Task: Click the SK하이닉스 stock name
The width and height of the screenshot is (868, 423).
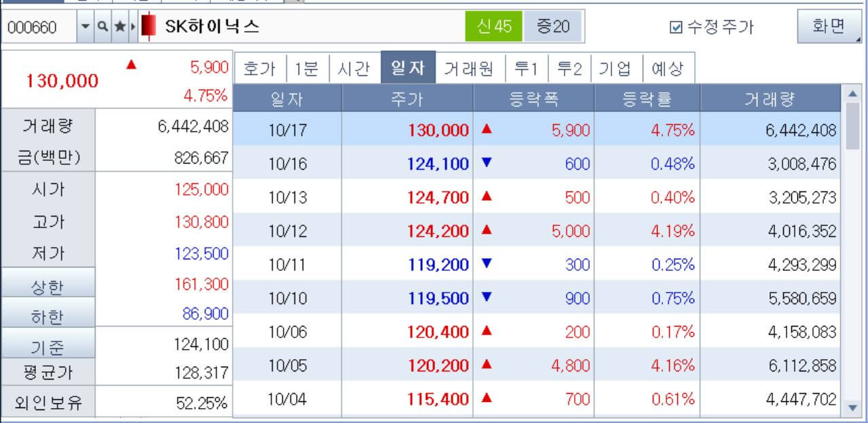Action: tap(212, 27)
